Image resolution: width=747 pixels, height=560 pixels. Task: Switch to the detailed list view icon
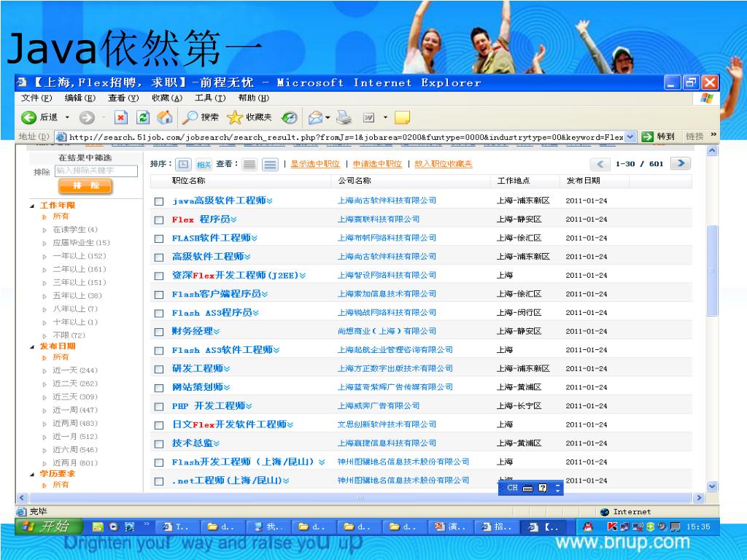[270, 164]
